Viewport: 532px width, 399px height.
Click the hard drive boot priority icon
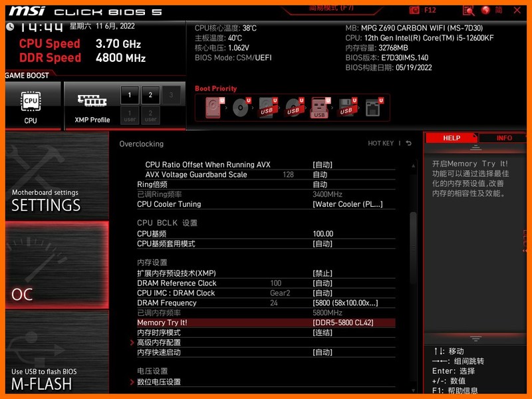point(211,106)
